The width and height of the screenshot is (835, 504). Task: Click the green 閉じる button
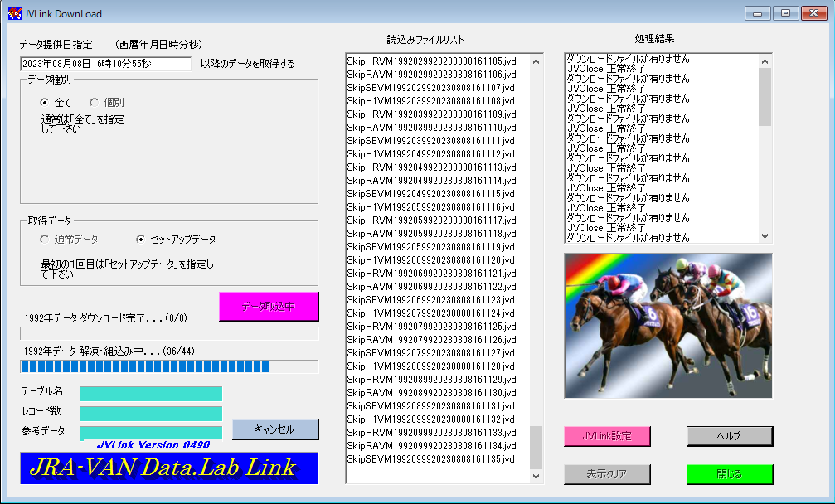pyautogui.click(x=730, y=474)
